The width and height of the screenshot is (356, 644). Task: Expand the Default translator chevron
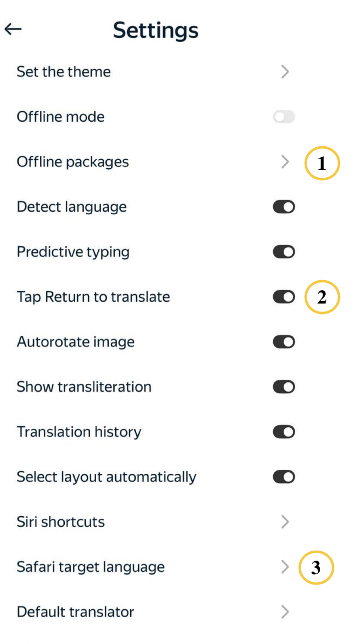pyautogui.click(x=285, y=612)
